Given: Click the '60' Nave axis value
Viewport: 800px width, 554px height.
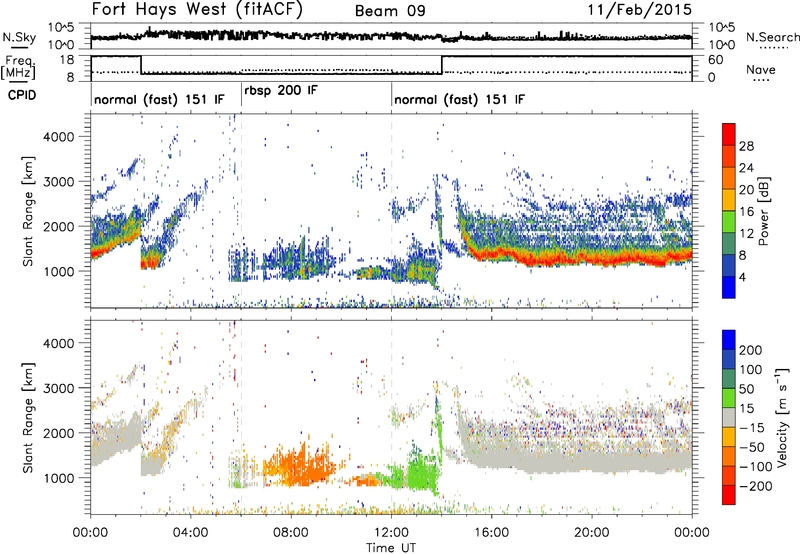Looking at the screenshot, I should pos(715,60).
